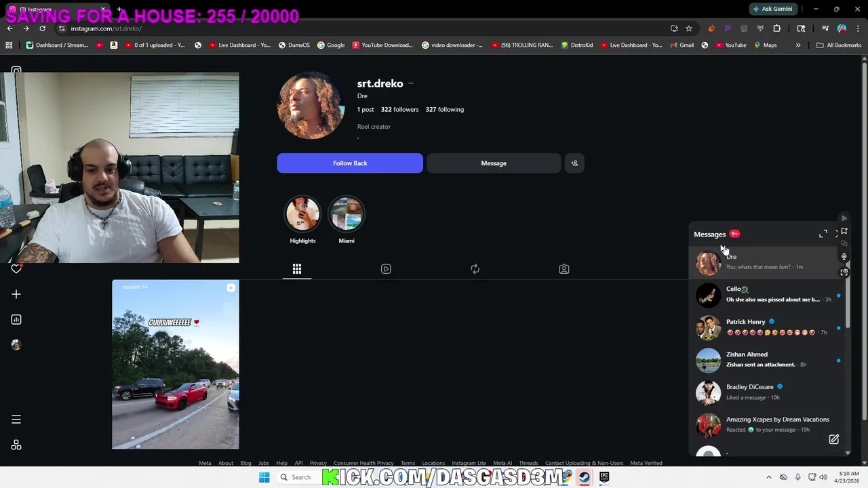Open Patrick Henry conversation
The image size is (868, 488).
(x=766, y=327)
